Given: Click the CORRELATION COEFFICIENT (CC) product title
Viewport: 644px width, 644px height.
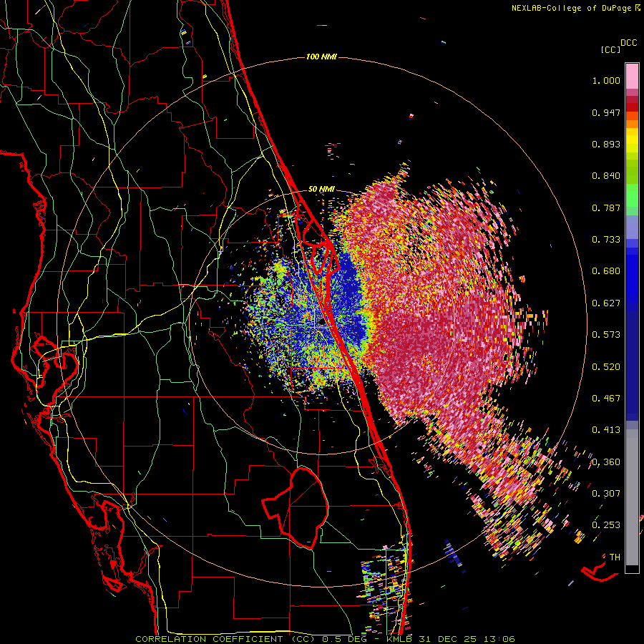Looking at the screenshot, I should (x=225, y=639).
